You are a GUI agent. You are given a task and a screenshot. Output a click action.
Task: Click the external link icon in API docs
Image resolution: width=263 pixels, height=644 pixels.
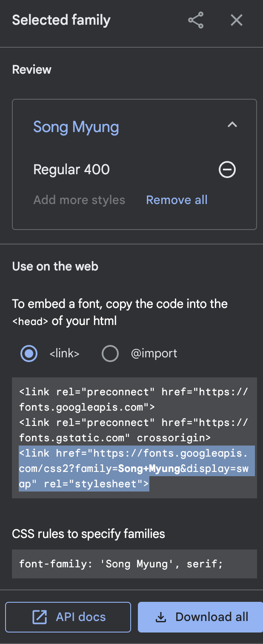coord(40,617)
